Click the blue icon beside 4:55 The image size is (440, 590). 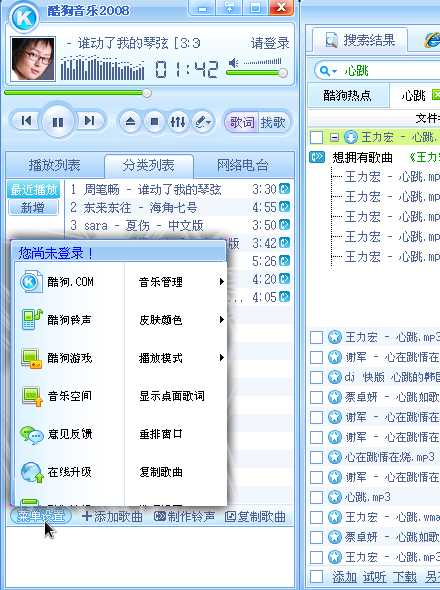285,207
